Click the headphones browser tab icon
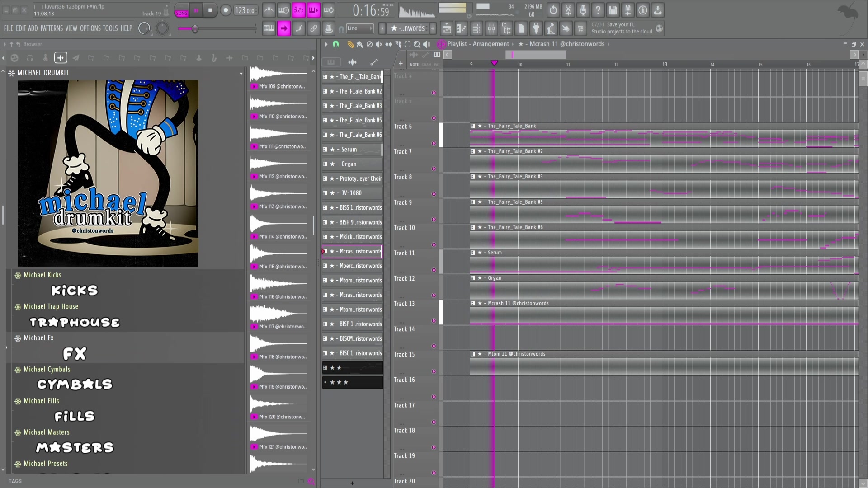 pyautogui.click(x=30, y=58)
